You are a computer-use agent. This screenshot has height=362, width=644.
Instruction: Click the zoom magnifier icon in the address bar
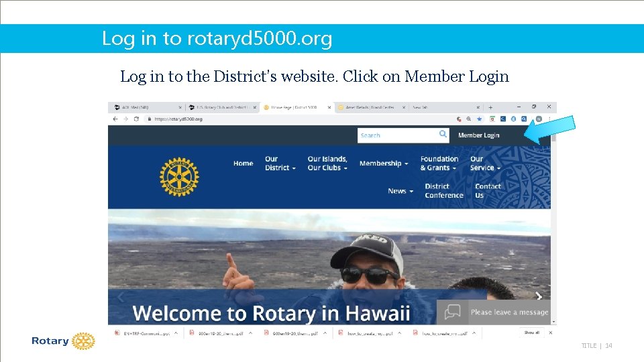click(469, 119)
